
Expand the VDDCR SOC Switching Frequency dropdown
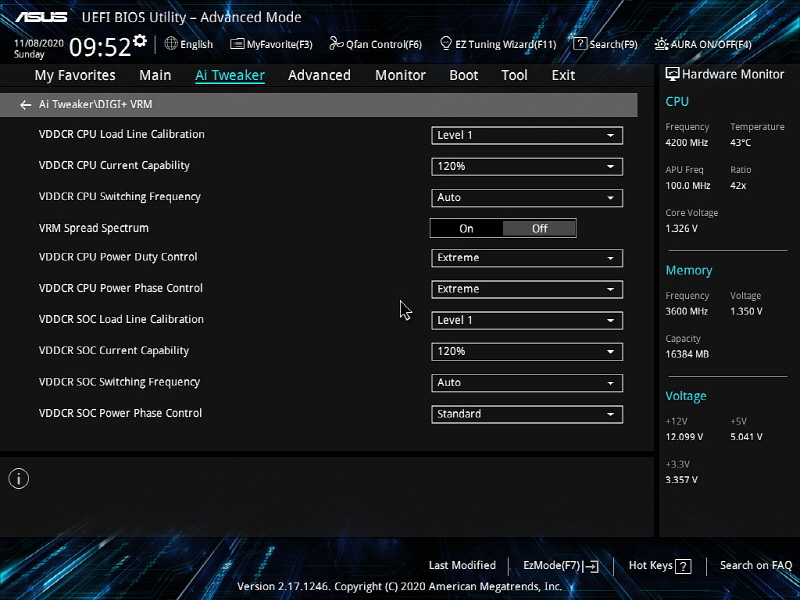pos(527,383)
